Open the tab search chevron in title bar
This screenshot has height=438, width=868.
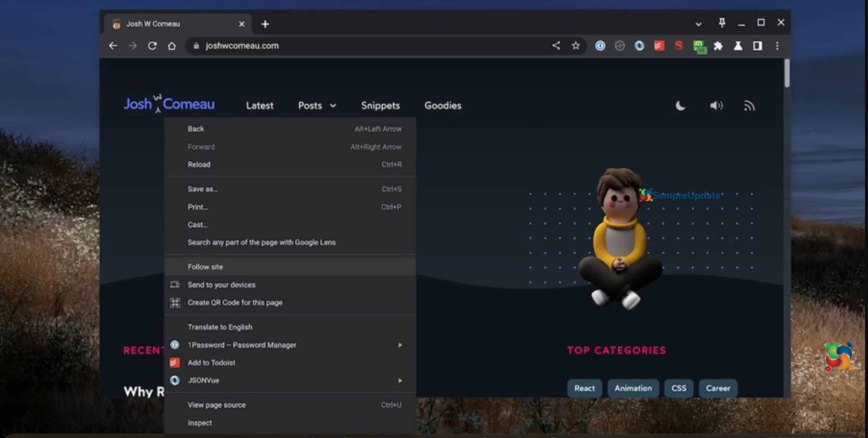(x=698, y=24)
